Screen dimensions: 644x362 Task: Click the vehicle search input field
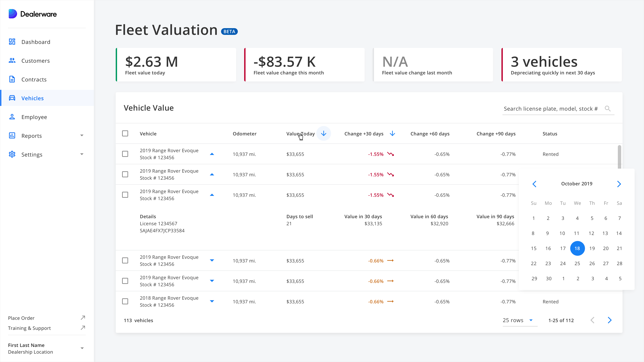[x=550, y=109]
